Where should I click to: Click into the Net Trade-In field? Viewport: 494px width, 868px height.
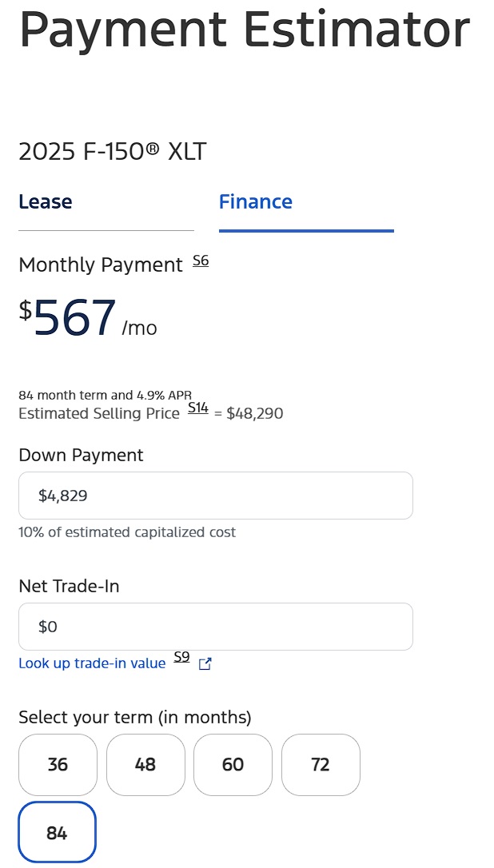click(x=216, y=627)
